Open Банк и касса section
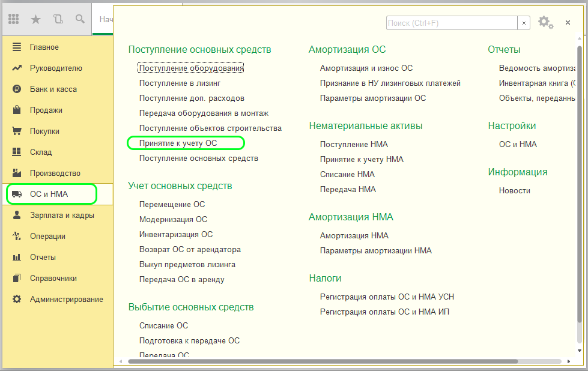 [53, 89]
